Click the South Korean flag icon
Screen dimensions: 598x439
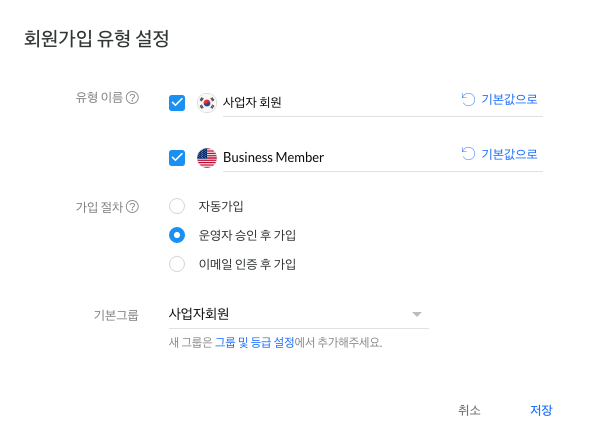coord(207,103)
